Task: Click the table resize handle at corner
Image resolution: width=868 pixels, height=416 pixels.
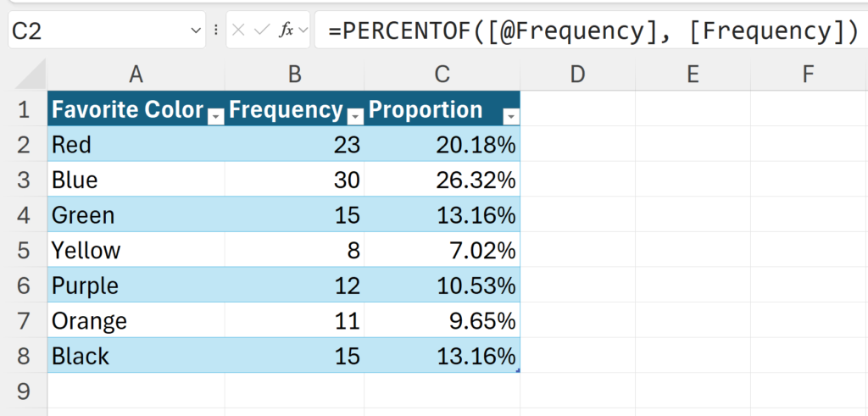Action: (x=517, y=370)
